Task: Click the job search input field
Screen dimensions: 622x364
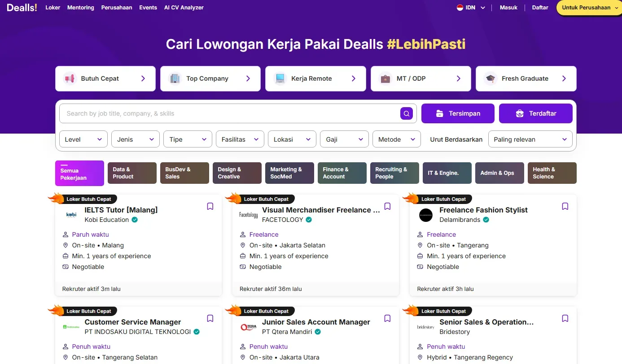Action: (238, 113)
